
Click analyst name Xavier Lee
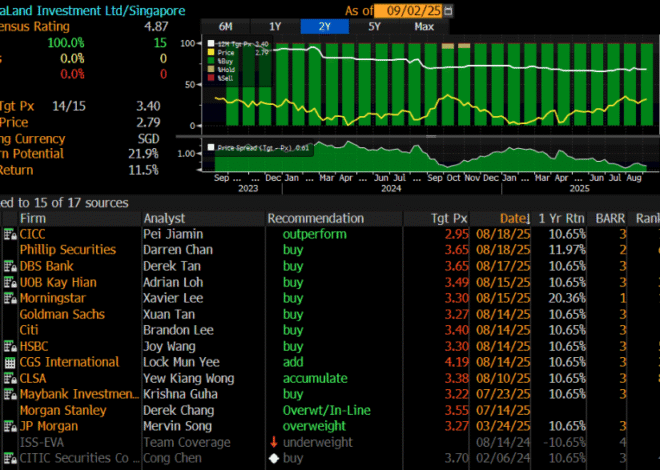(173, 298)
